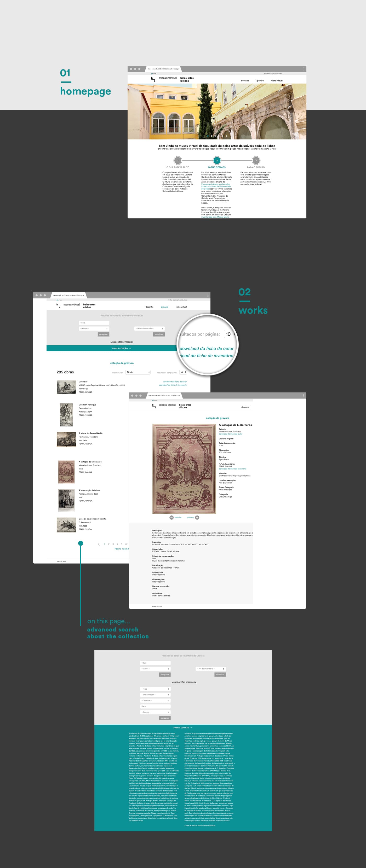The image size is (366, 868).
Task: Click 'gravura' nav item in works list window
Action: point(165,307)
